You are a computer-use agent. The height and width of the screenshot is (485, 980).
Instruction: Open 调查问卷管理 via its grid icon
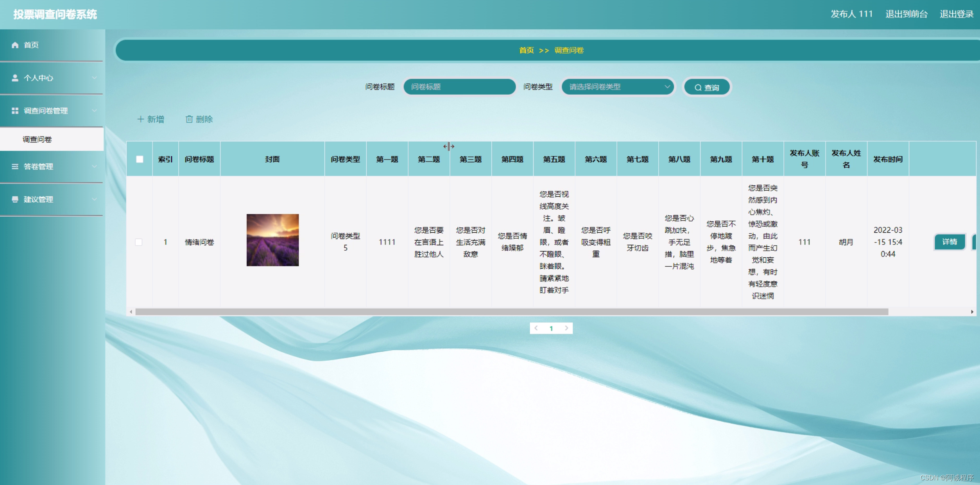click(x=15, y=111)
